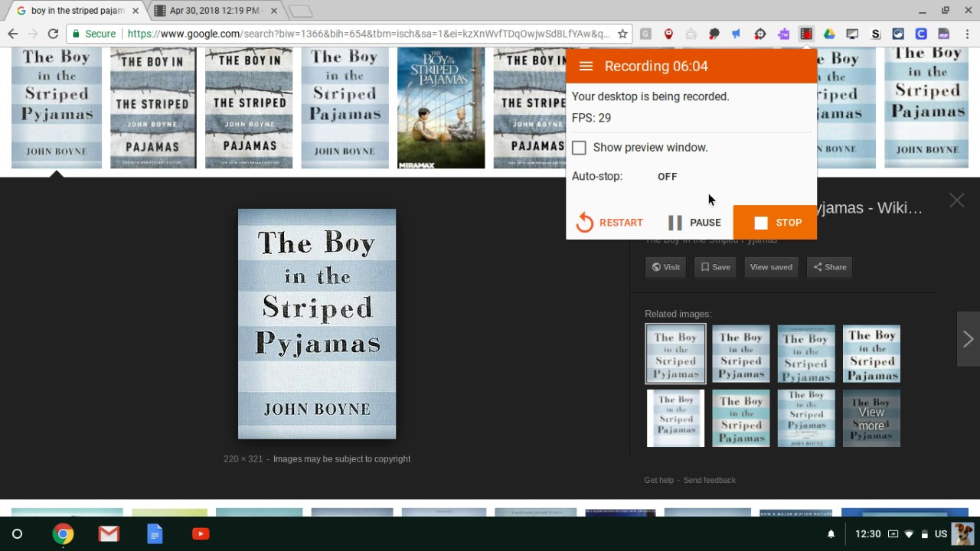Click the Send feedback link
Image resolution: width=980 pixels, height=551 pixels.
coord(709,480)
